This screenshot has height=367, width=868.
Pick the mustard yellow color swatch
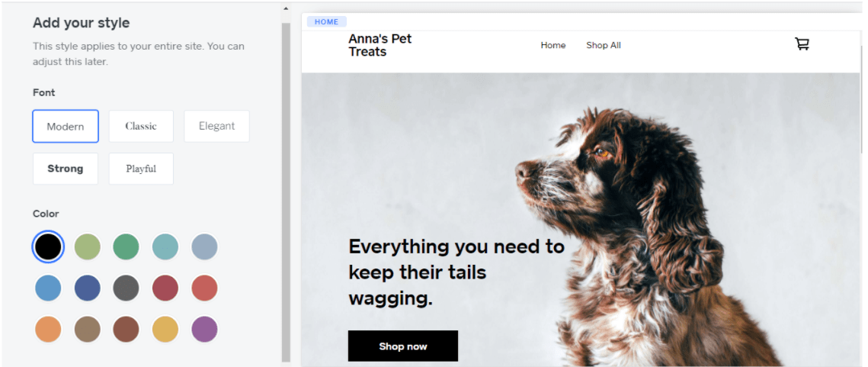[165, 330]
